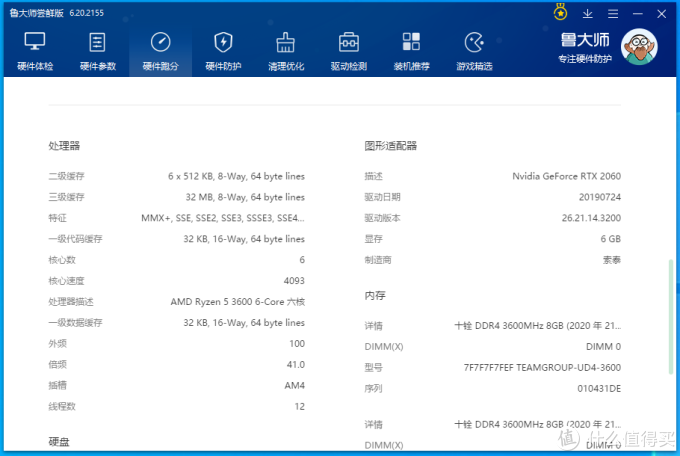Open the 游戏精选 games selection tab
Image resolution: width=680 pixels, height=456 pixels.
tap(474, 52)
